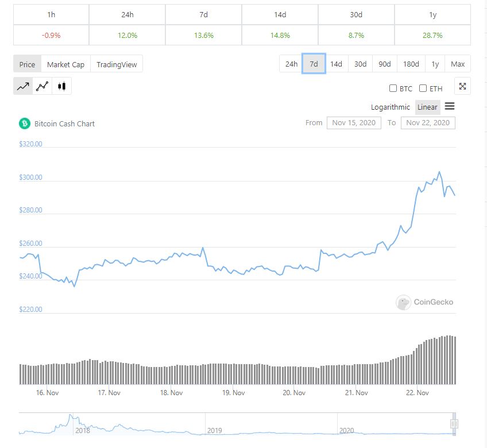Image resolution: width=487 pixels, height=448 pixels.
Task: Enable BTC comparison checkbox
Action: coord(393,88)
